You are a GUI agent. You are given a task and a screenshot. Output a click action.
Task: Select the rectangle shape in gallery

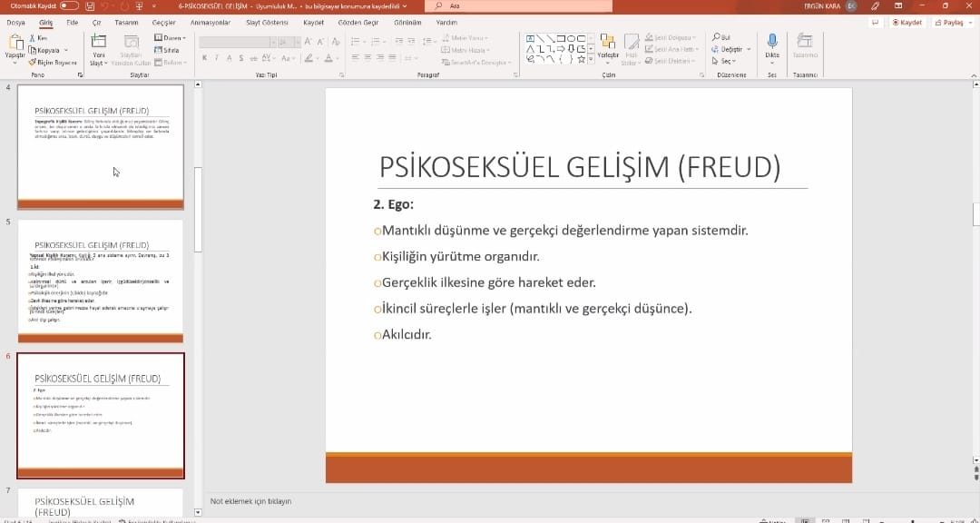561,38
